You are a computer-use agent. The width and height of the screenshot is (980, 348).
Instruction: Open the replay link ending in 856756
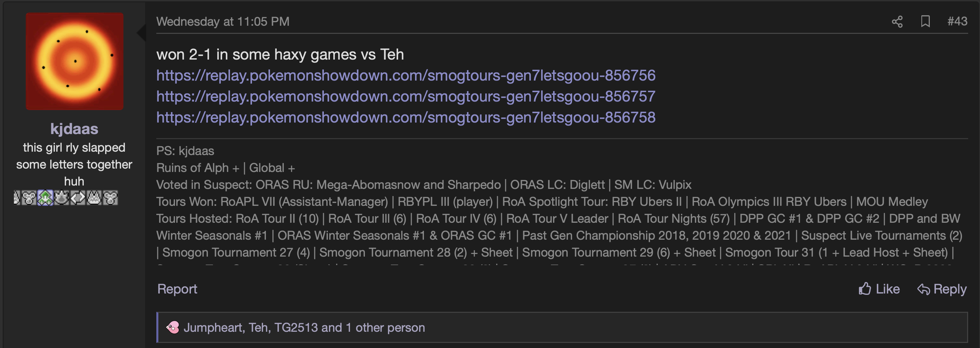click(406, 75)
